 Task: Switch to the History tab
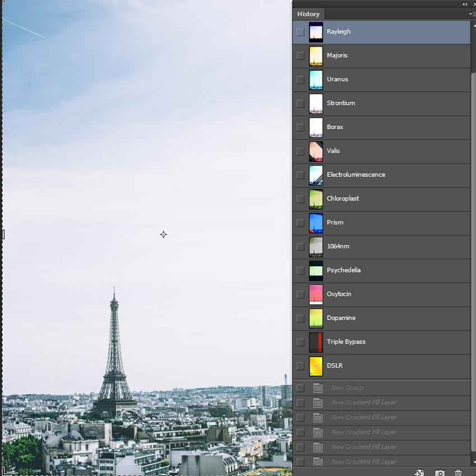[x=309, y=14]
